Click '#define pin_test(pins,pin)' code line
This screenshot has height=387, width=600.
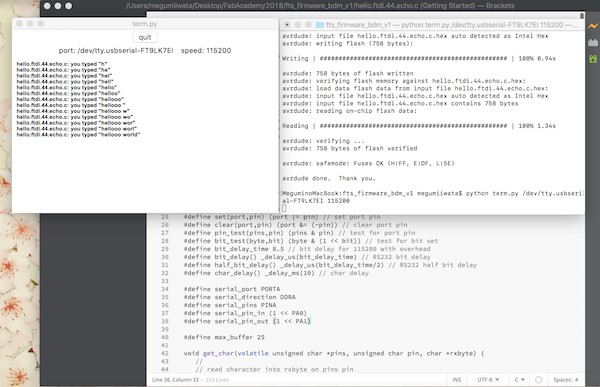click(x=299, y=233)
